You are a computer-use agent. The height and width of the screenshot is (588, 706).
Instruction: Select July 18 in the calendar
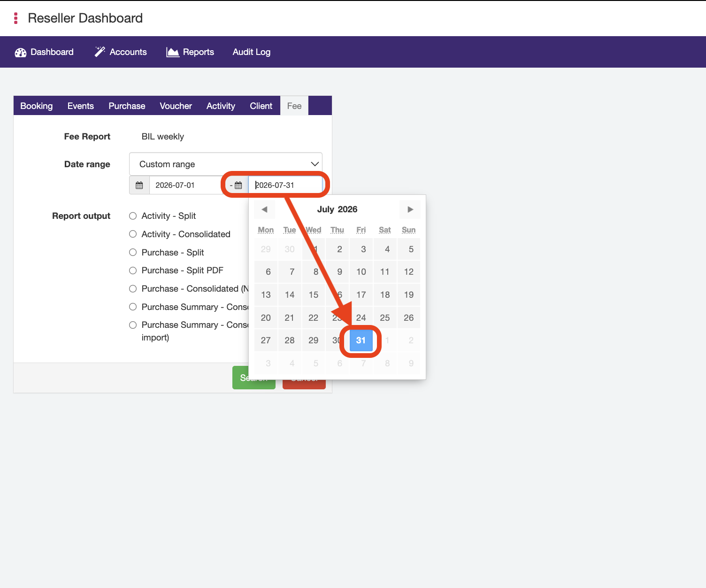pos(385,295)
